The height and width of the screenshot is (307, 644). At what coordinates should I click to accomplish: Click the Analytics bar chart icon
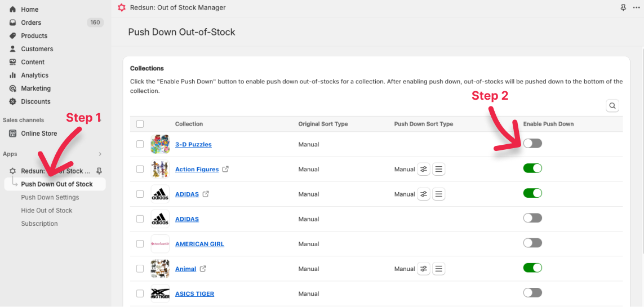tap(13, 75)
